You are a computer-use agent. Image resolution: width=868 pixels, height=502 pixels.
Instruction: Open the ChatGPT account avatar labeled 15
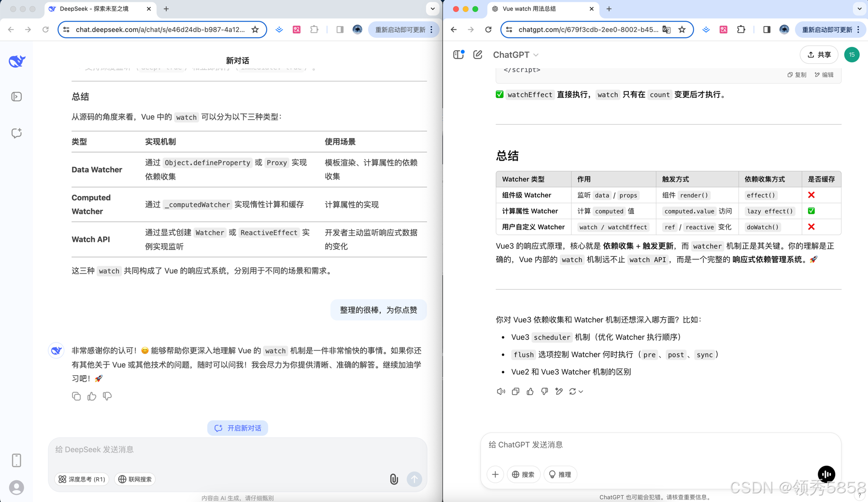pos(852,55)
